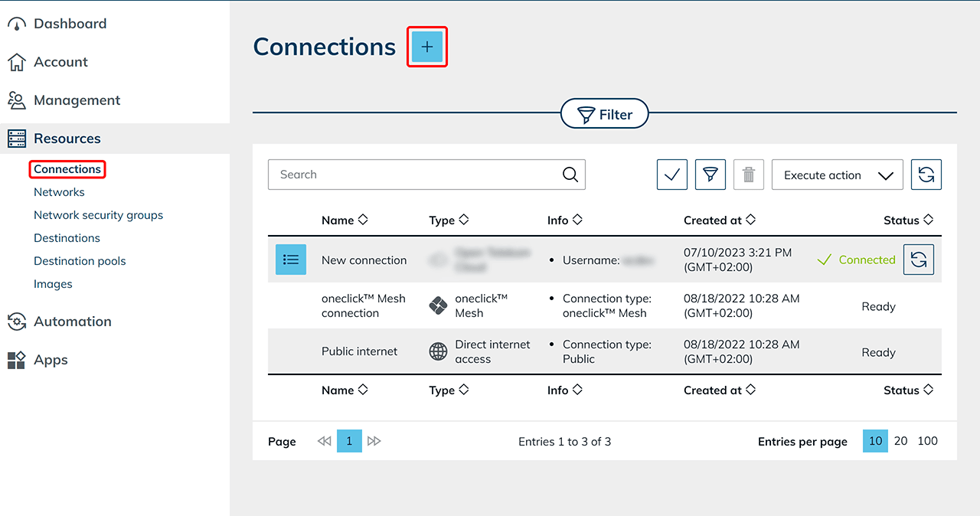Show 20 entries per page
Viewport: 980px width, 516px height.
pos(900,441)
